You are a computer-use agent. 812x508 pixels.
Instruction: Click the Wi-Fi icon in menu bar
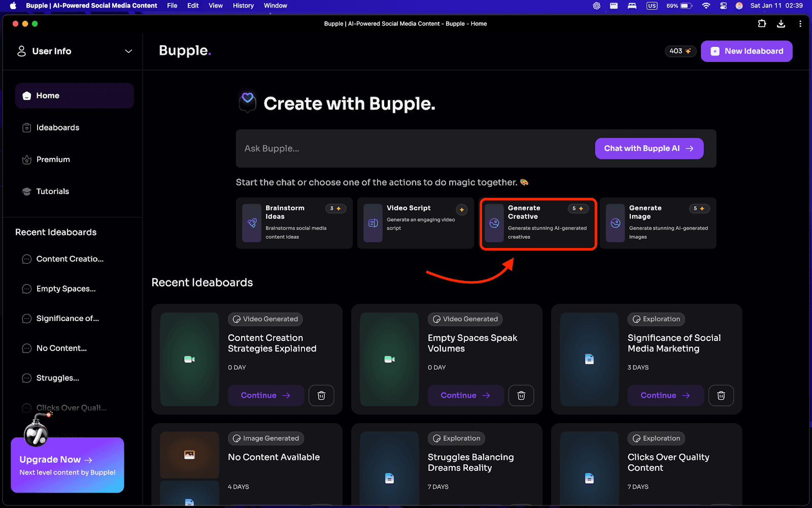tap(706, 6)
